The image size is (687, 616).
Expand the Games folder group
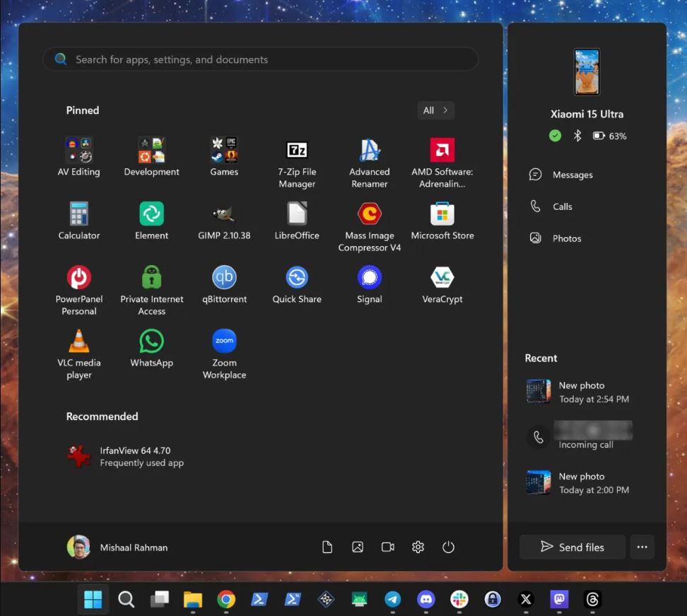[224, 151]
